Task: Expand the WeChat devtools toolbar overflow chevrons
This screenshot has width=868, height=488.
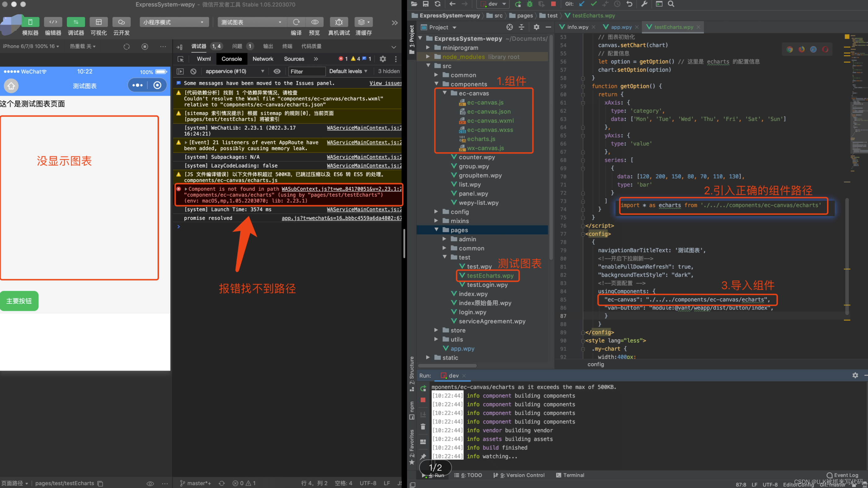Action: pyautogui.click(x=395, y=23)
